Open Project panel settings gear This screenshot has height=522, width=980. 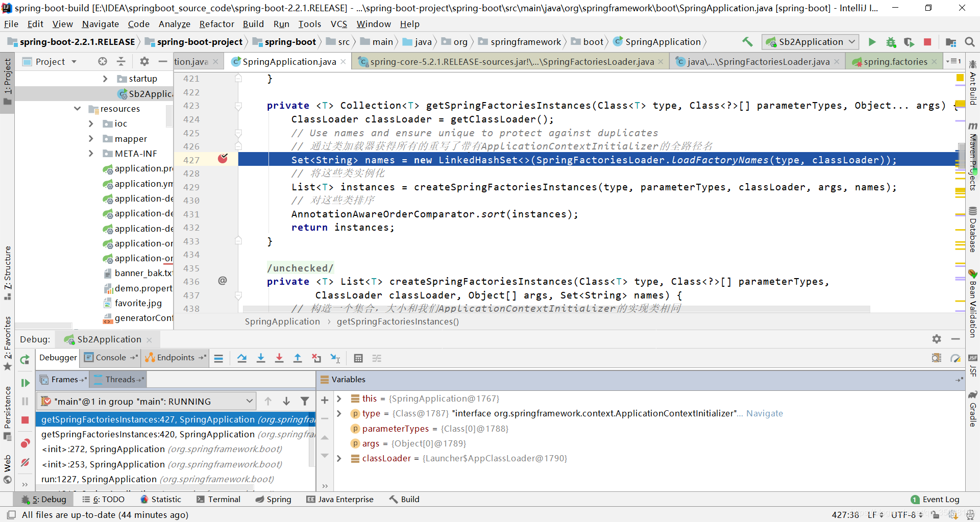144,61
